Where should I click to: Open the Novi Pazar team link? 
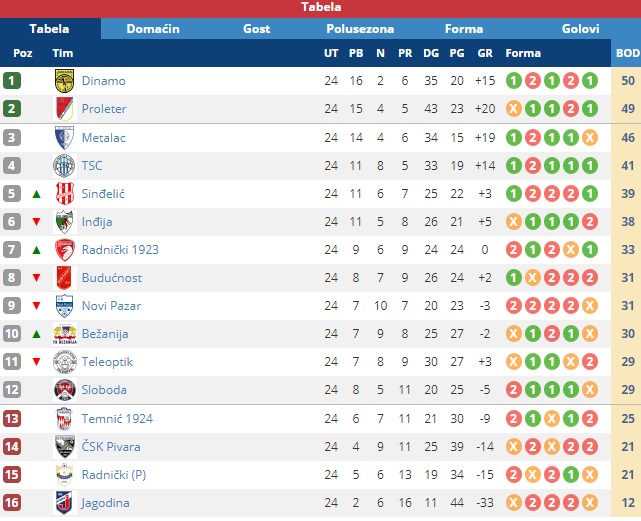coord(111,306)
